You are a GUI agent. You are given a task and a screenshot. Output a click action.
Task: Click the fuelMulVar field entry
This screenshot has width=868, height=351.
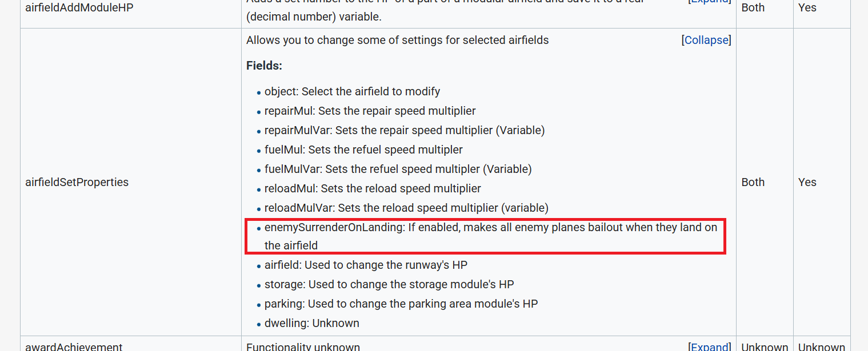398,169
